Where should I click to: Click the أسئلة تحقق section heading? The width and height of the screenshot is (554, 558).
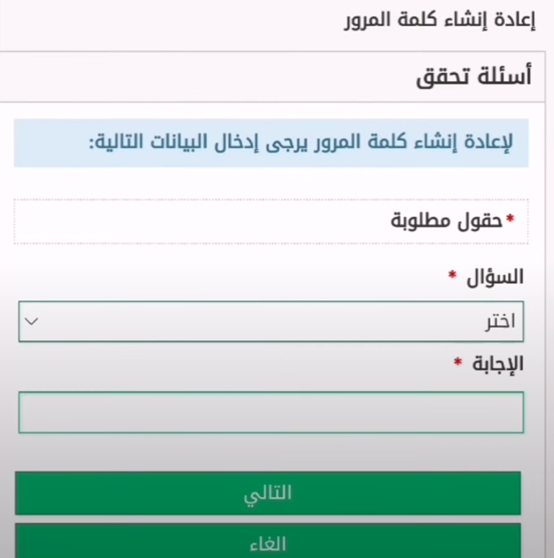coord(474,77)
